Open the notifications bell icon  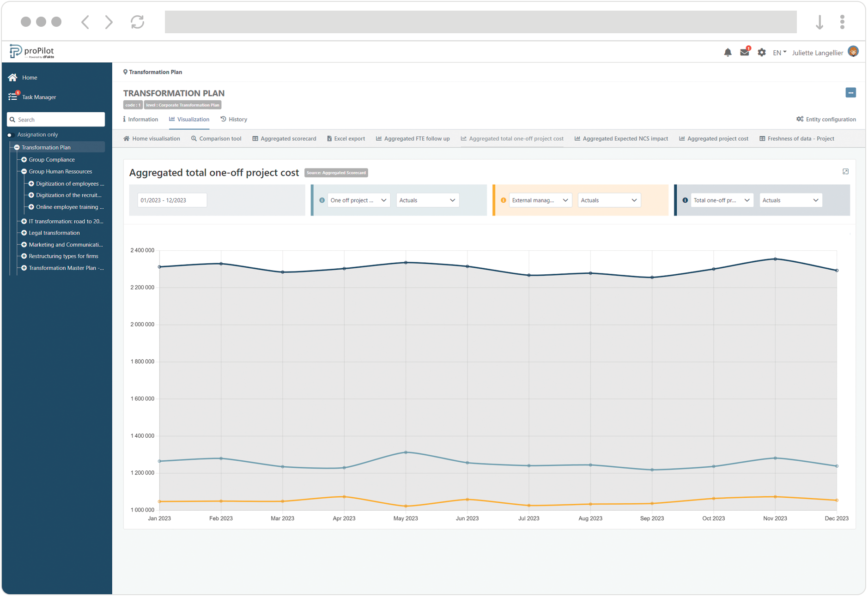[x=728, y=52]
